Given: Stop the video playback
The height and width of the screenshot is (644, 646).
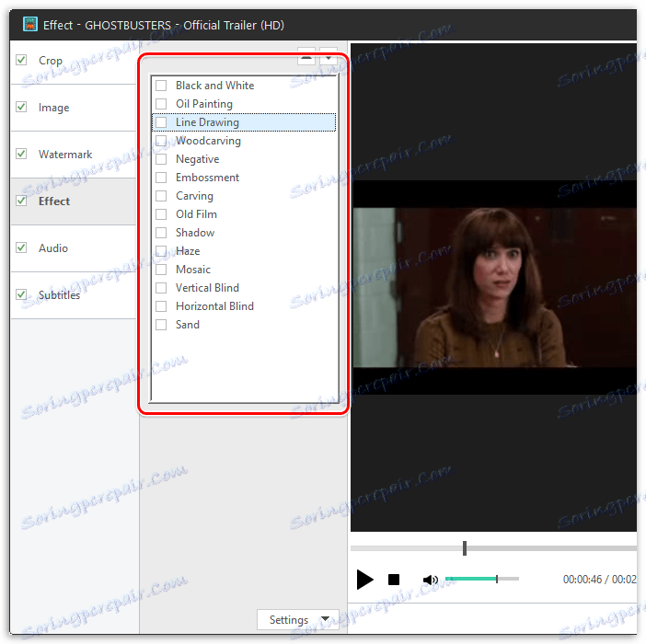Looking at the screenshot, I should coord(394,580).
